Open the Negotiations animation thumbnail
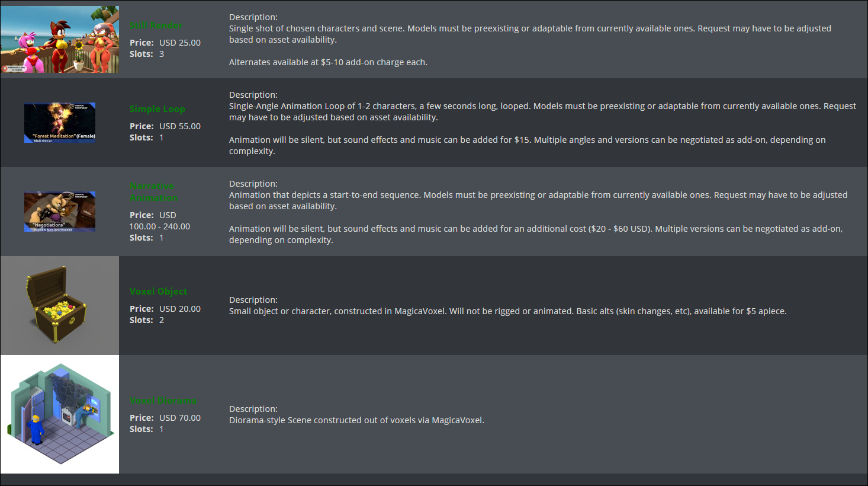This screenshot has height=486, width=868. 60,212
